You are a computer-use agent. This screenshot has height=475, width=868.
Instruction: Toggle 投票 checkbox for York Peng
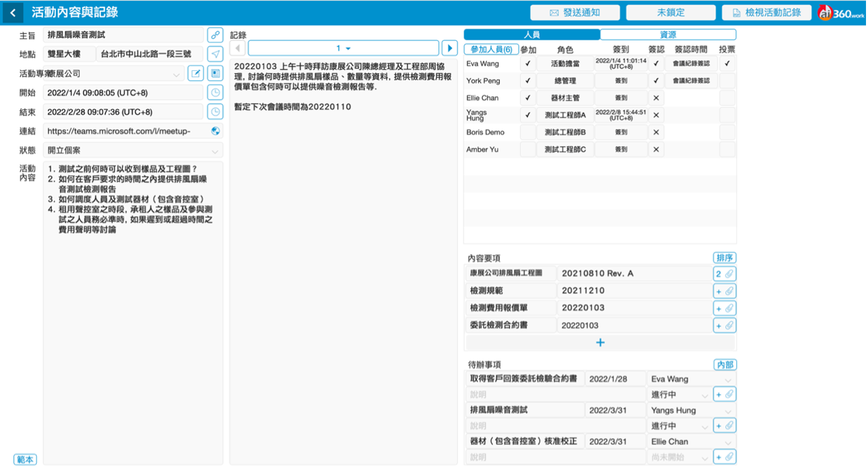tap(727, 81)
